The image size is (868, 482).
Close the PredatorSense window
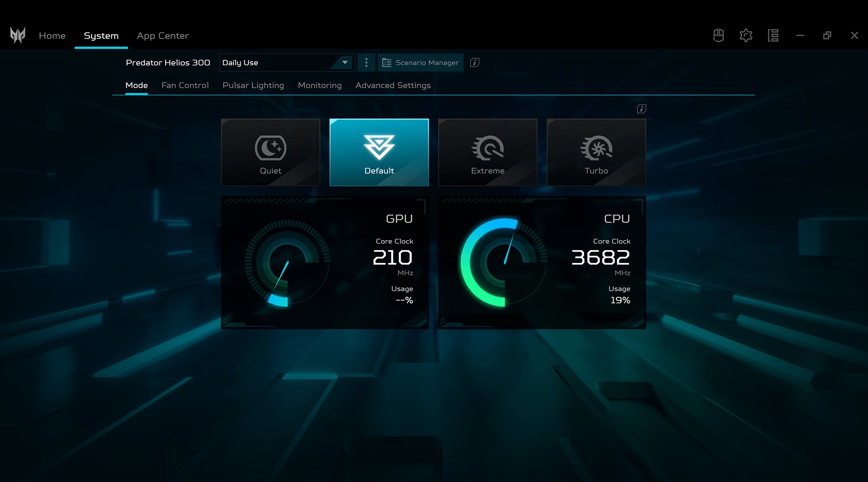coord(854,36)
